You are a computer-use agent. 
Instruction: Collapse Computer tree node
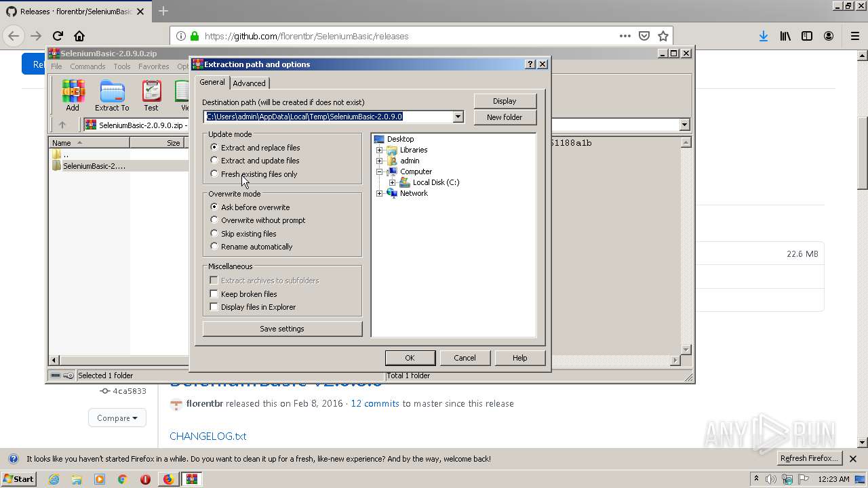[x=380, y=171]
